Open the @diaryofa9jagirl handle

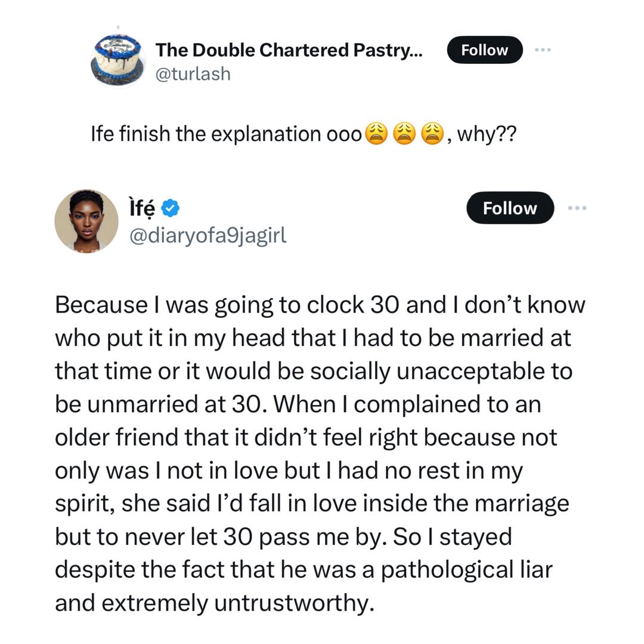click(208, 236)
